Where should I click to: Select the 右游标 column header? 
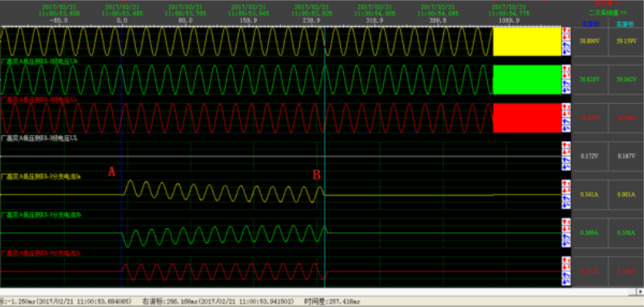point(625,24)
